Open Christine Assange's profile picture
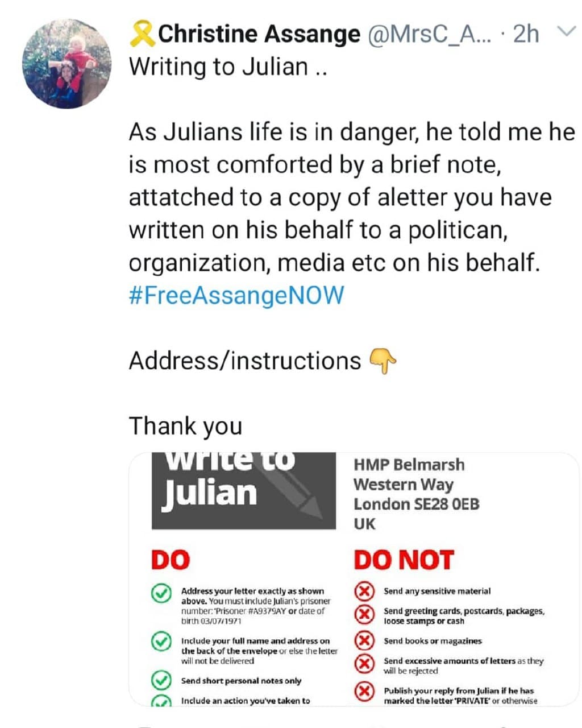The image size is (582, 728). [67, 64]
